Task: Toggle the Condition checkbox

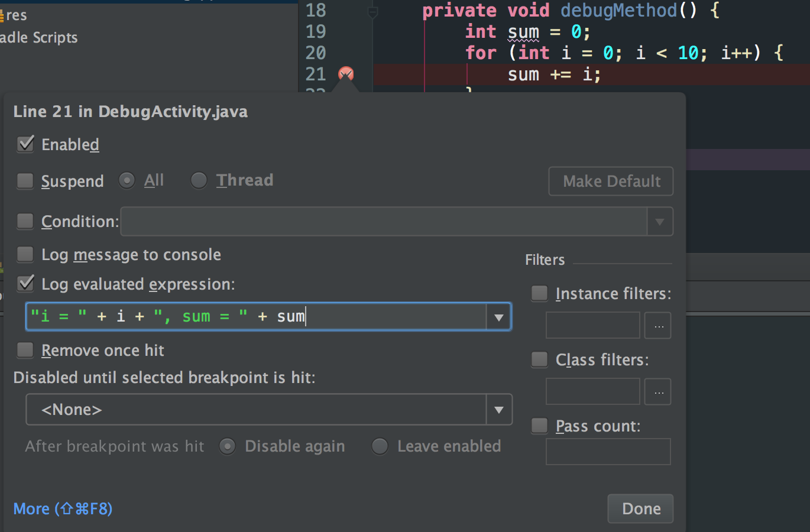Action: pyautogui.click(x=25, y=221)
